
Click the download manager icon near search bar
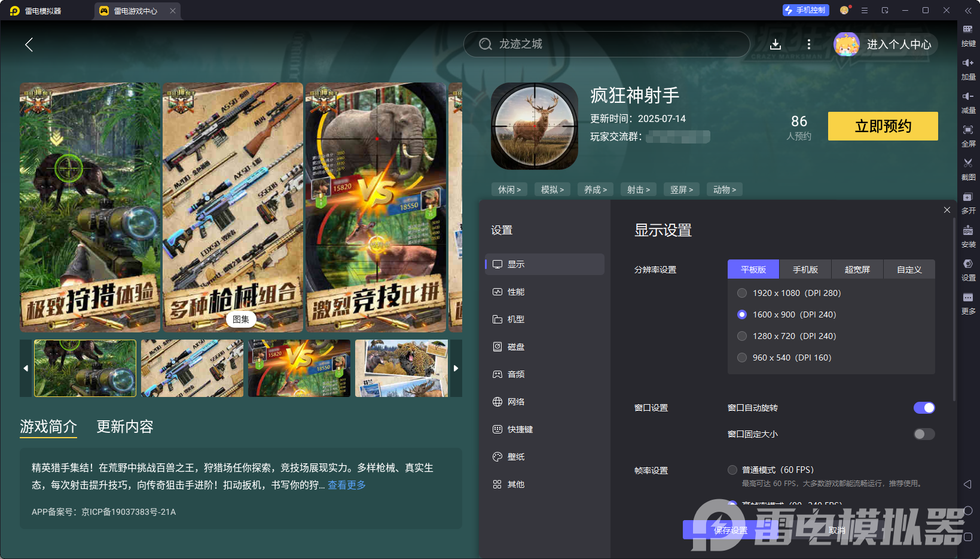[776, 44]
